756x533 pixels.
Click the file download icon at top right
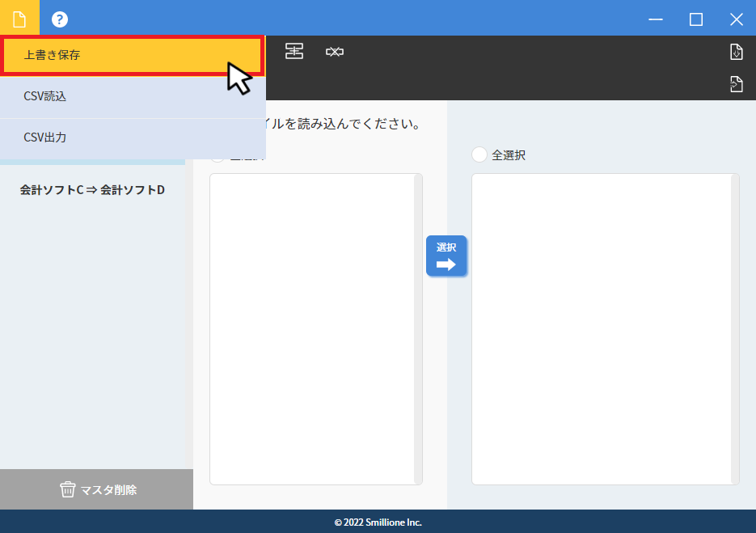[x=736, y=51]
